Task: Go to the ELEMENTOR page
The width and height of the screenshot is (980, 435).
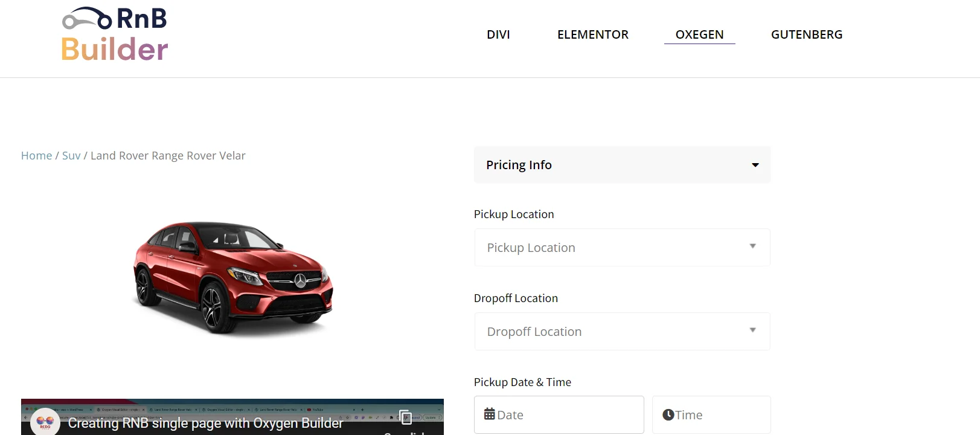Action: tap(592, 34)
